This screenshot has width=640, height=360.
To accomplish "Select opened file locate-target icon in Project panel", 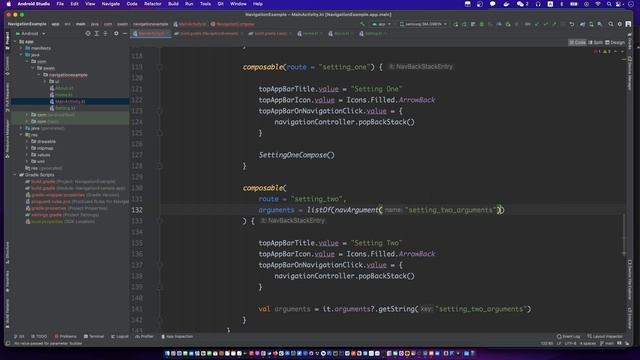I will coord(88,33).
